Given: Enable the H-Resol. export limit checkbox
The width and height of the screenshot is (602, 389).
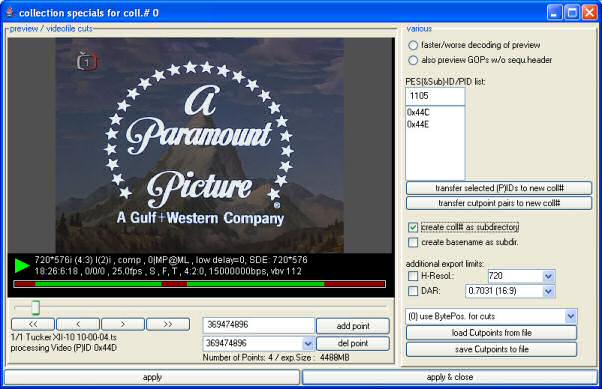Looking at the screenshot, I should [413, 276].
